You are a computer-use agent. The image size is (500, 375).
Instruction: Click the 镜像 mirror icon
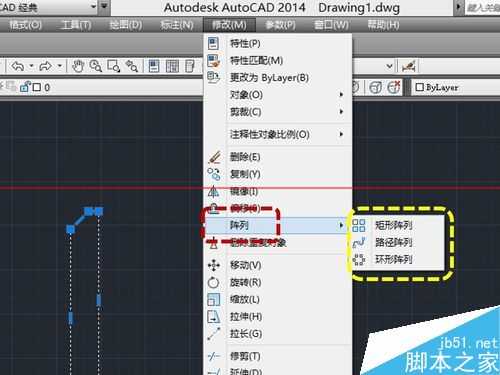point(214,191)
